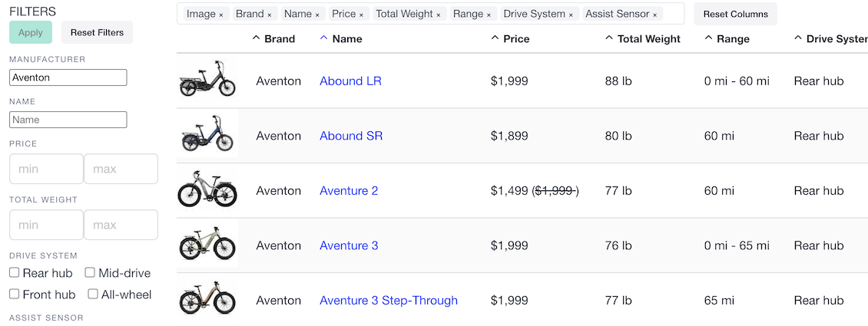Viewport: 868px width, 326px height.
Task: Check the Rear hub checkbox
Action: coord(15,272)
